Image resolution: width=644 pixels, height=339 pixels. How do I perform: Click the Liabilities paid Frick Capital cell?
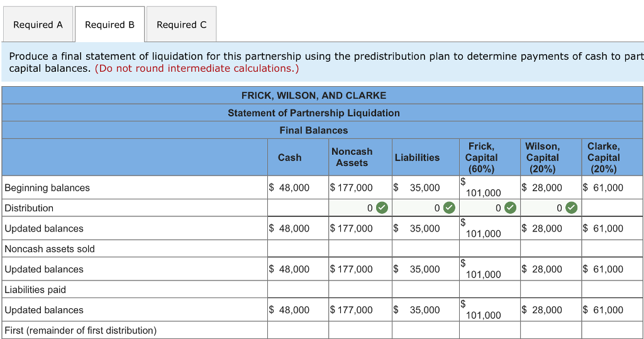click(x=489, y=289)
